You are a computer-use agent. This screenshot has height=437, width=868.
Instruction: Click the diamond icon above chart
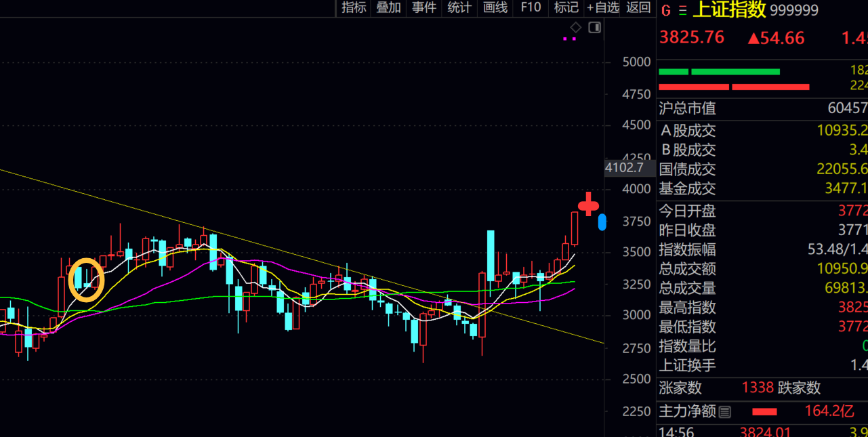[x=575, y=28]
